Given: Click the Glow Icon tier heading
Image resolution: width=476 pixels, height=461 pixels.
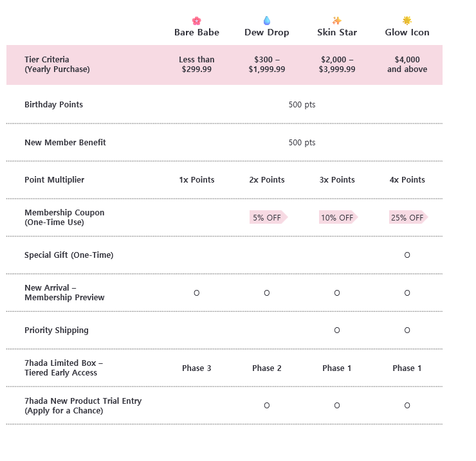Looking at the screenshot, I should point(407,32).
